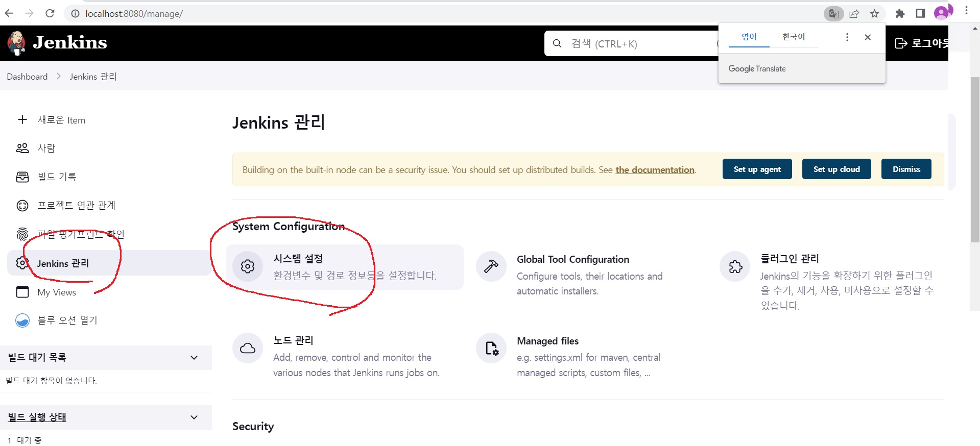Screen dimensions: 980x446
Task: Select Jenkins 관리 in sidebar
Action: pos(109,263)
